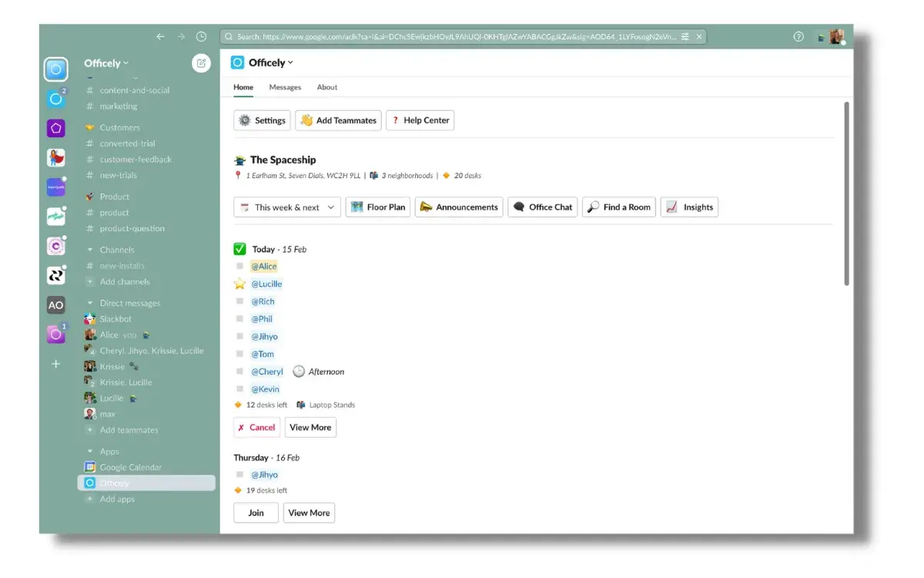
Task: Cancel today's booking
Action: tap(256, 427)
